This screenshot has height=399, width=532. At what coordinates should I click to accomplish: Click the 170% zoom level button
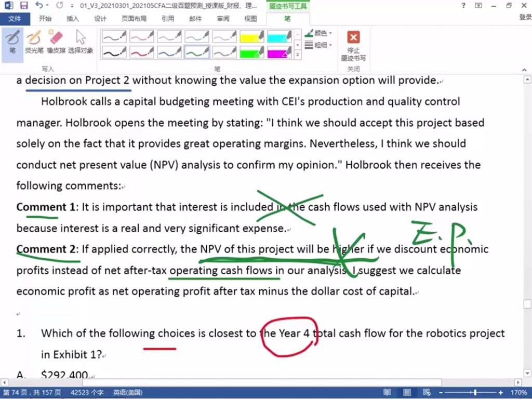(518, 393)
